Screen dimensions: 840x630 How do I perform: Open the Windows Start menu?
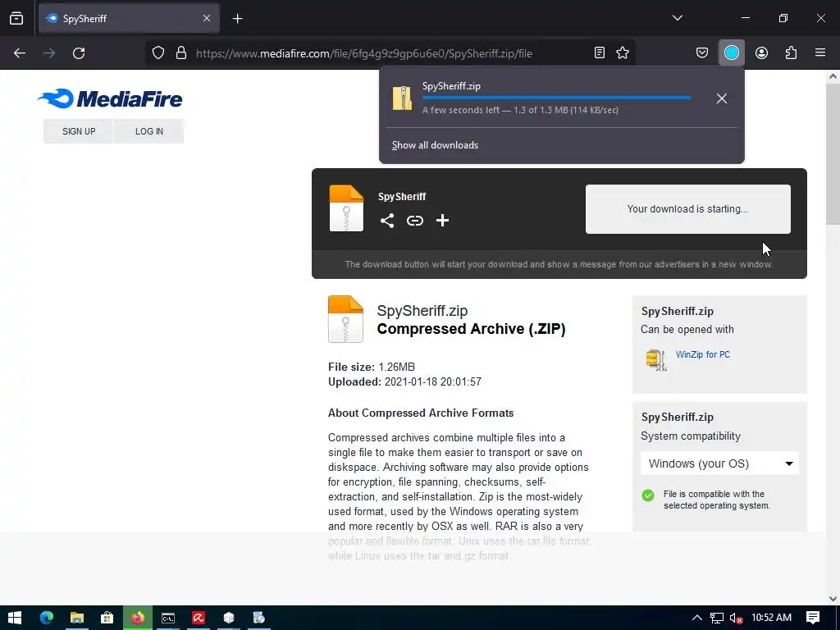point(15,618)
